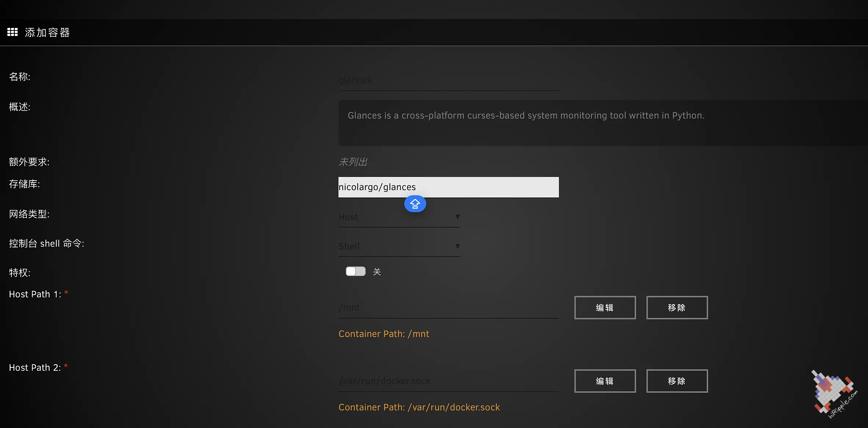Viewport: 868px width, 428px height.
Task: Click the 特权: label
Action: point(19,273)
